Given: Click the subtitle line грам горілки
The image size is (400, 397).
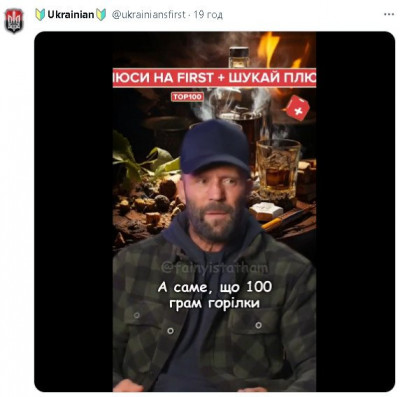Looking at the screenshot, I should [x=214, y=304].
